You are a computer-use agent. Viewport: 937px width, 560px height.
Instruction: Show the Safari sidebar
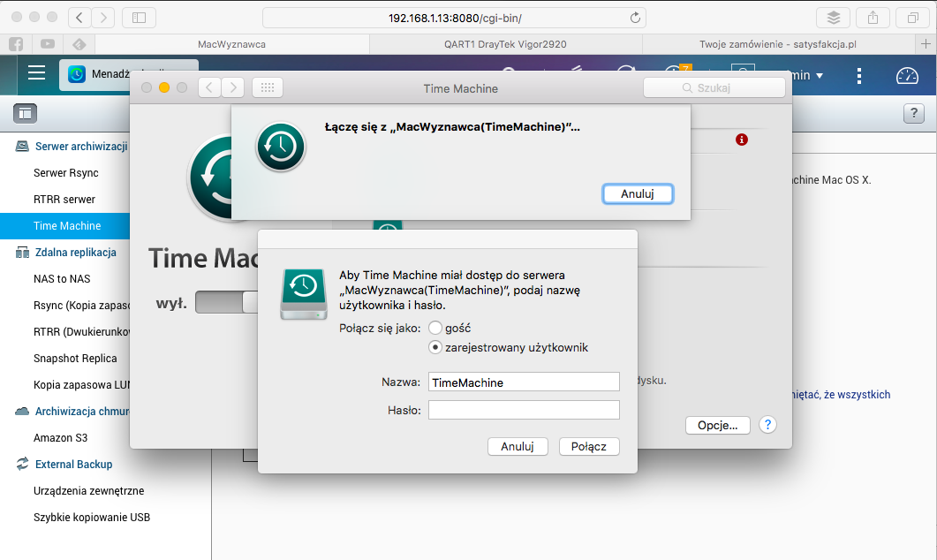tap(139, 18)
